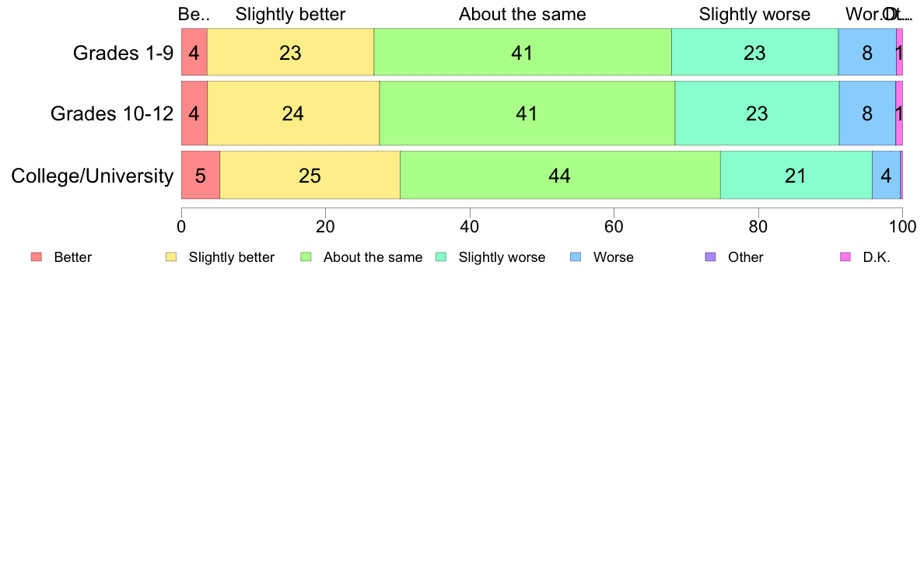
Task: Select the Grades 10-12 row label
Action: (x=112, y=113)
